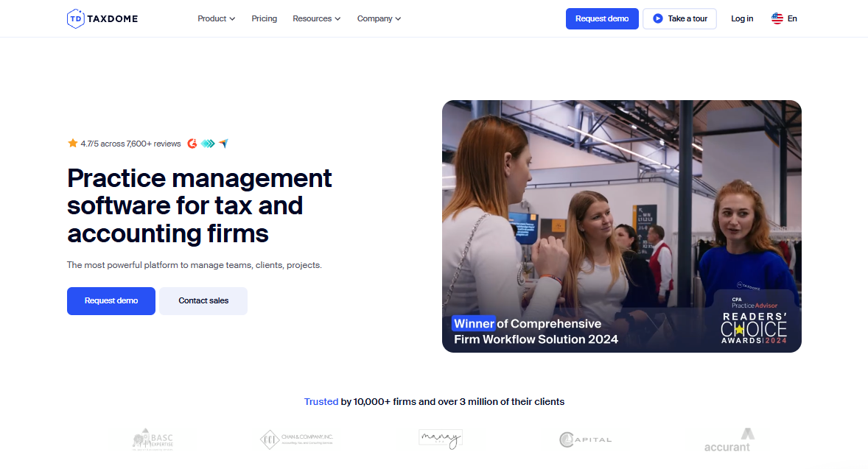This screenshot has width=868, height=469.
Task: Click the Chan & Company Inc logo
Action: (297, 439)
